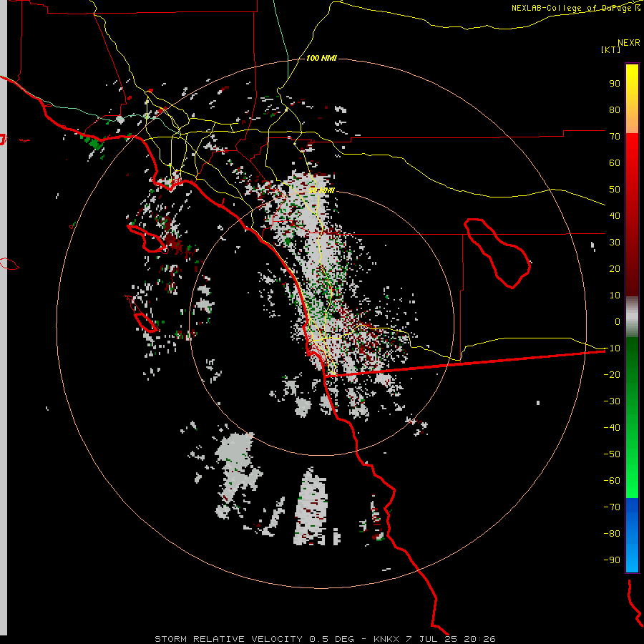Click the -70 value on velocity scale
644x644 pixels.
click(x=612, y=507)
